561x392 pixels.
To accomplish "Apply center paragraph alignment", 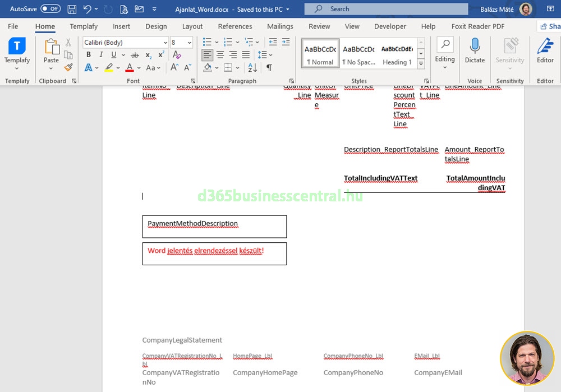I will [220, 55].
